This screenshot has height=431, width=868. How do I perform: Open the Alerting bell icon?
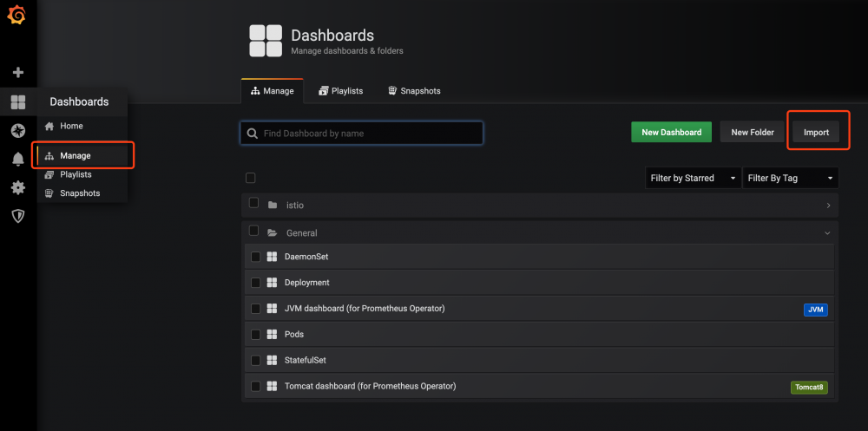click(x=17, y=159)
